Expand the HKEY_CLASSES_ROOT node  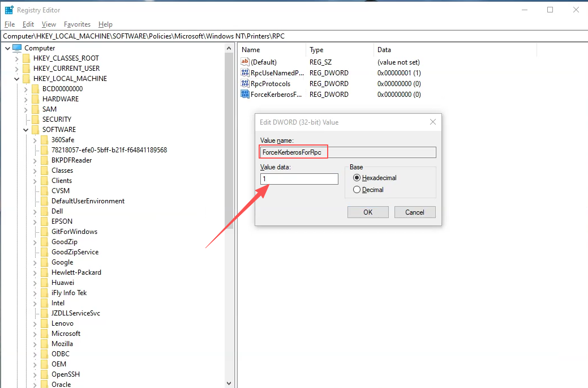point(16,58)
